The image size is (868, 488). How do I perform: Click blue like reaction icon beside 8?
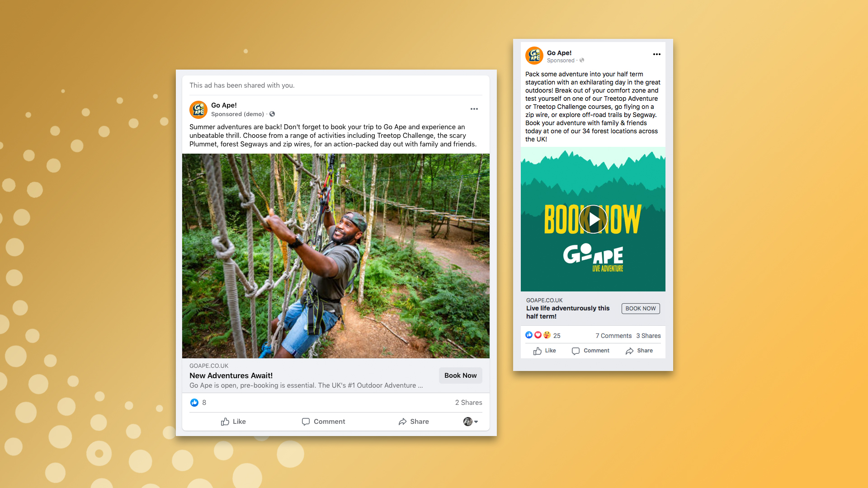(x=194, y=403)
